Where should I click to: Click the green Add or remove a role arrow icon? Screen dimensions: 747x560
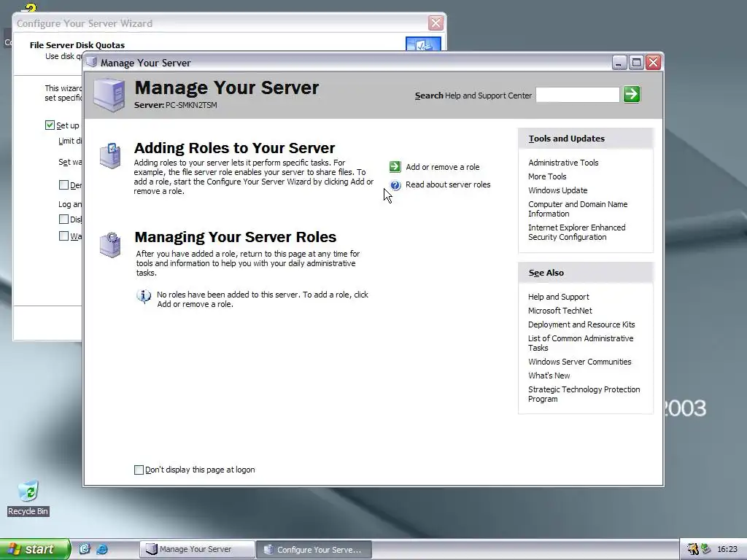click(x=395, y=166)
